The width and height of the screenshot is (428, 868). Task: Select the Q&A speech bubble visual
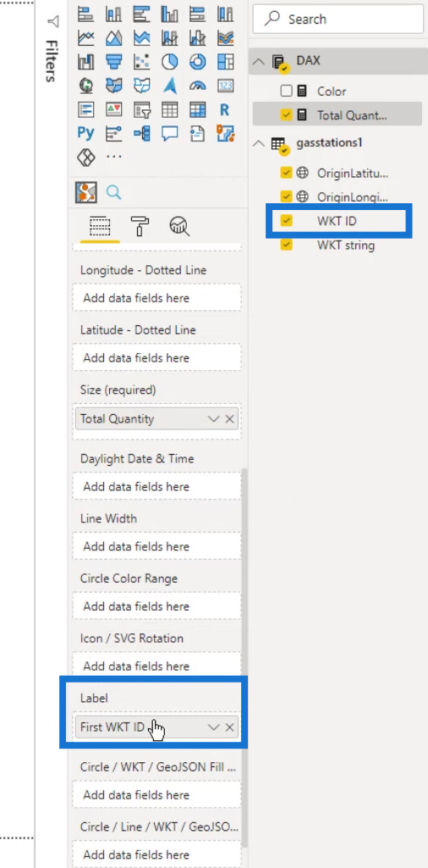pyautogui.click(x=170, y=133)
